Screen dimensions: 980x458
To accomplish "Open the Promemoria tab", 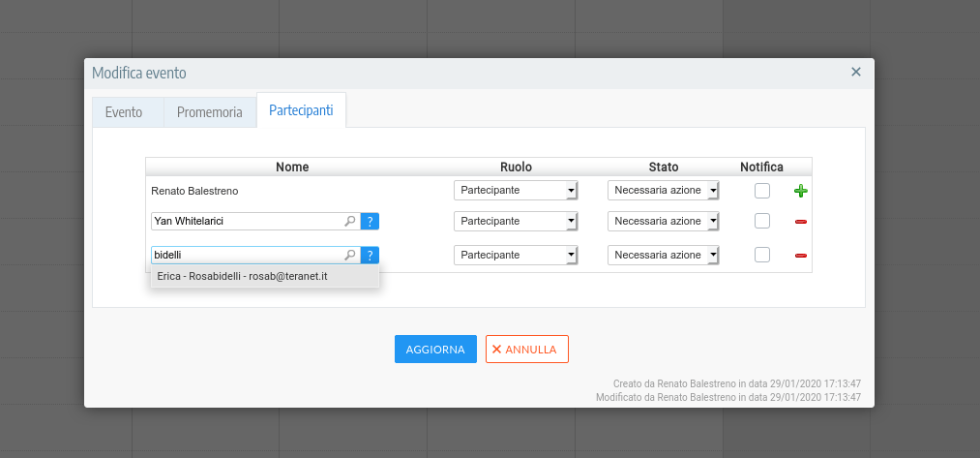I will [x=209, y=112].
